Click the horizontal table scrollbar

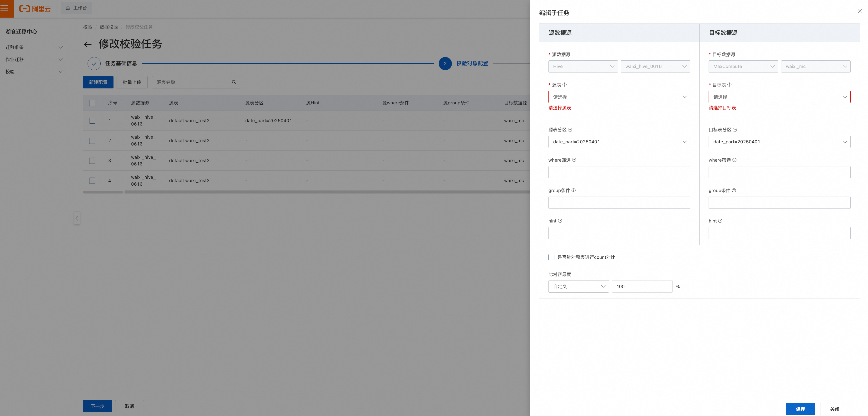[x=306, y=192]
